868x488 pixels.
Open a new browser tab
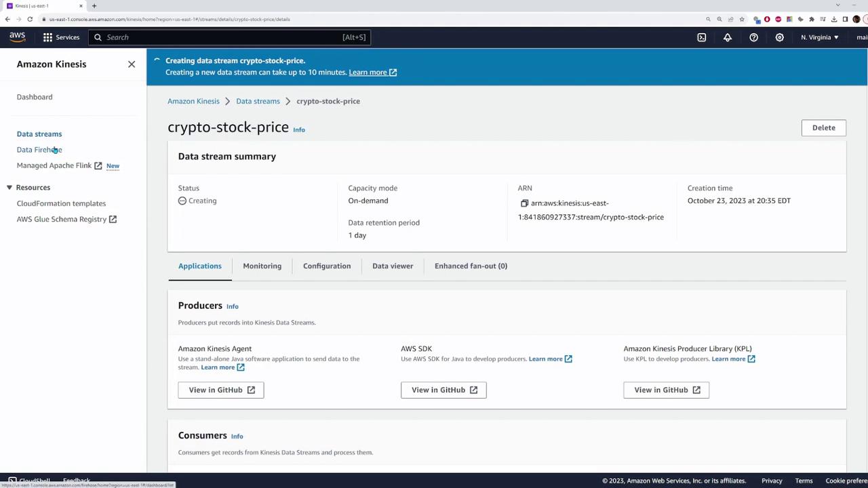click(94, 6)
